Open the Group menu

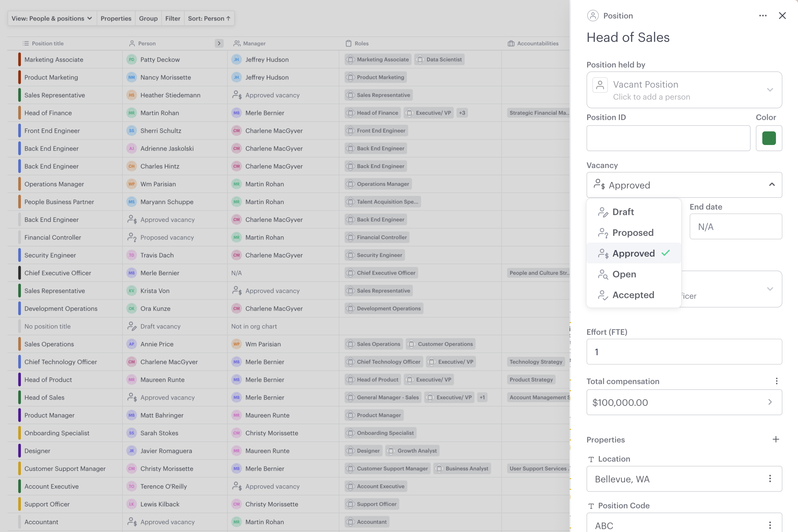tap(148, 18)
